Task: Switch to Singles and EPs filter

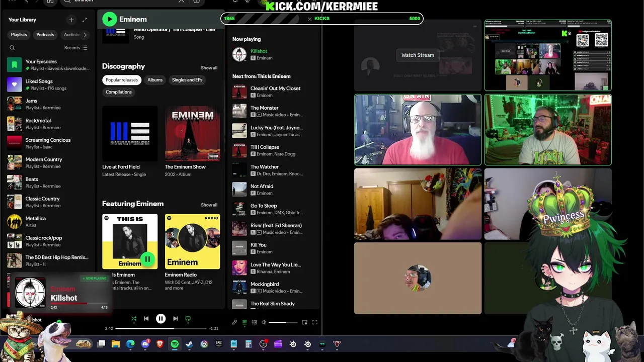Action: pyautogui.click(x=187, y=80)
